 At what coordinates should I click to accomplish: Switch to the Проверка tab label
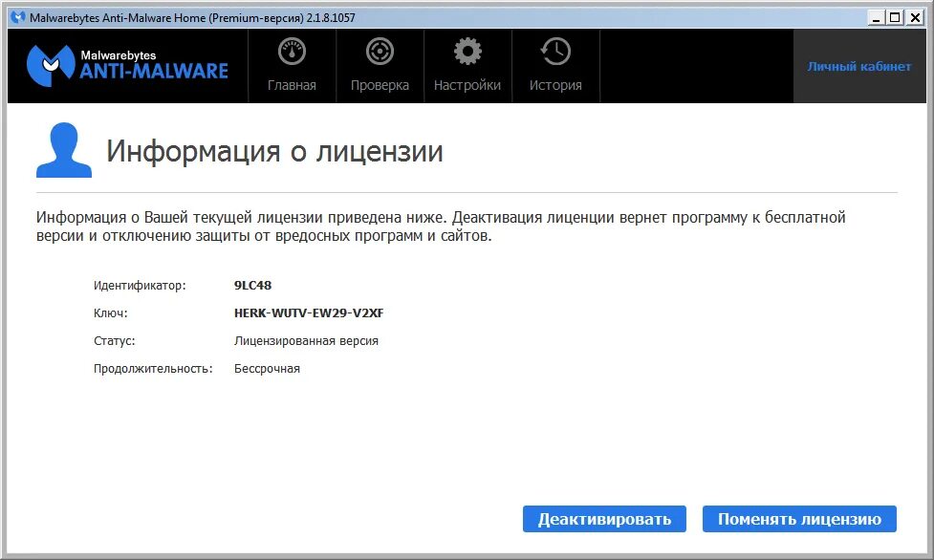tap(380, 85)
